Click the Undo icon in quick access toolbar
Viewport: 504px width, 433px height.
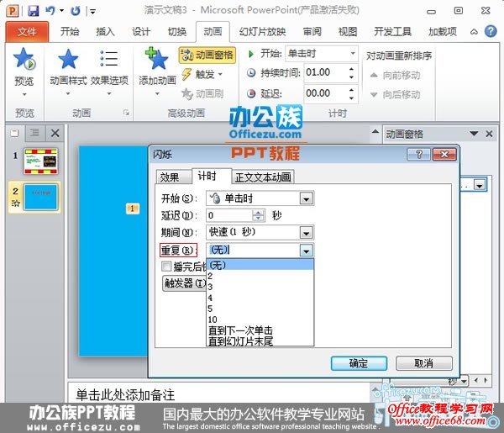coord(50,11)
